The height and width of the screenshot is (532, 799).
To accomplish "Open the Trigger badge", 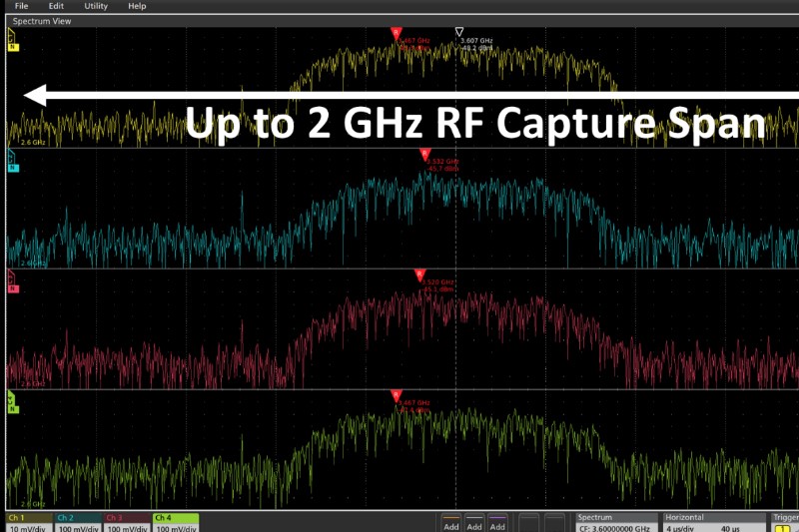I will click(x=785, y=522).
